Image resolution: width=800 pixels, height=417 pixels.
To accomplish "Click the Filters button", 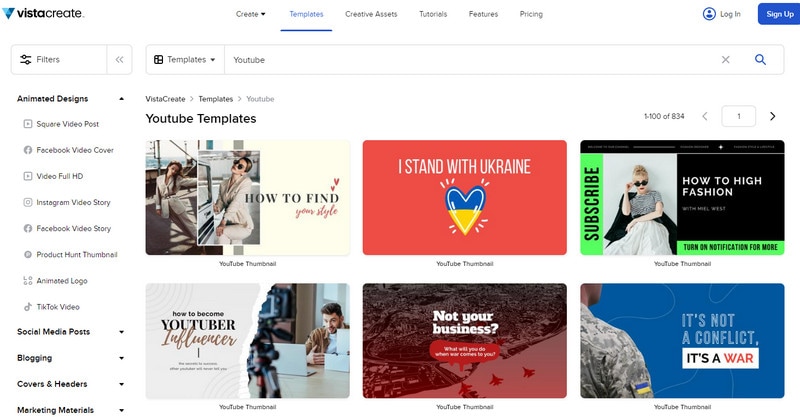I will (x=59, y=60).
